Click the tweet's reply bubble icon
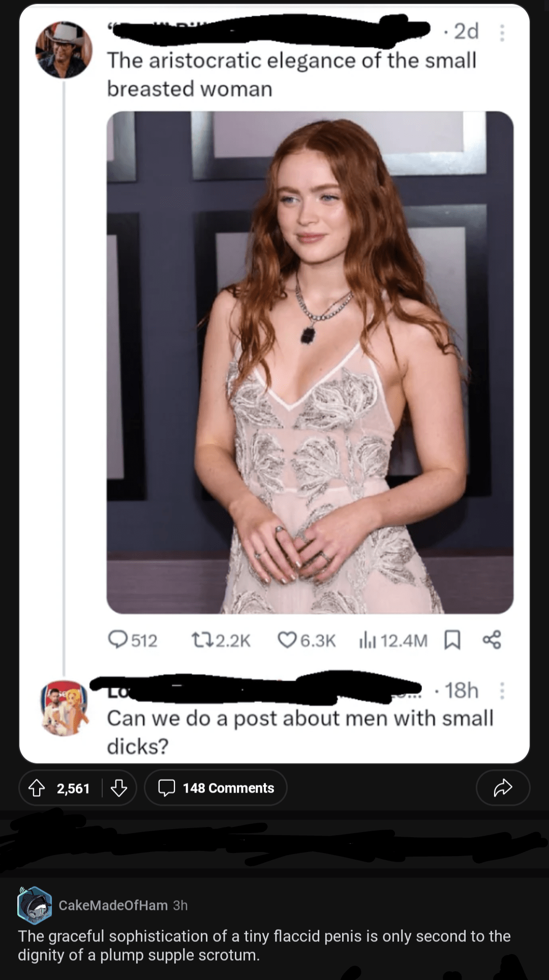 coord(118,640)
